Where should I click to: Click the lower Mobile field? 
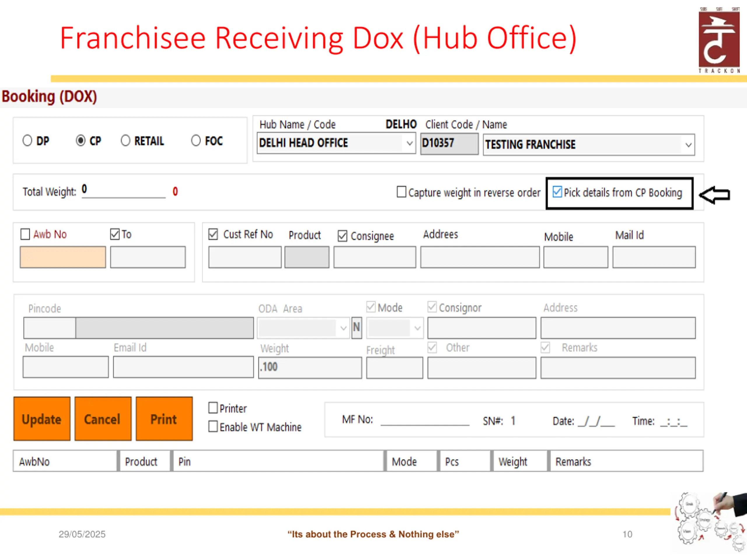pos(66,367)
